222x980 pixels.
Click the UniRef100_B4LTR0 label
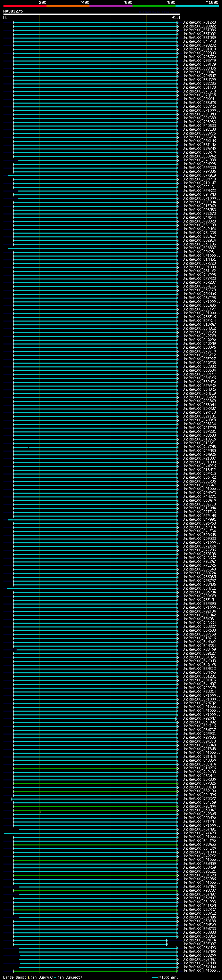199,840
